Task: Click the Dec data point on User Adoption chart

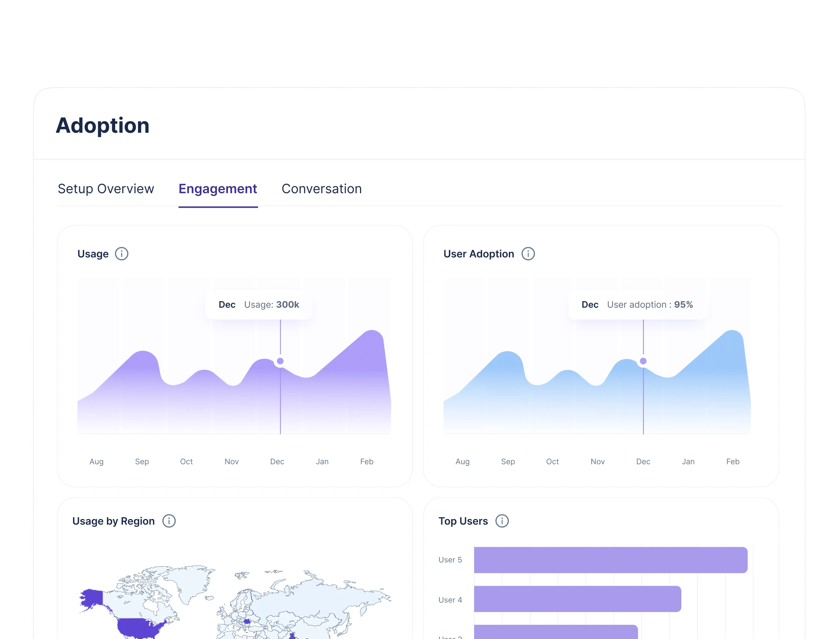Action: click(x=643, y=361)
